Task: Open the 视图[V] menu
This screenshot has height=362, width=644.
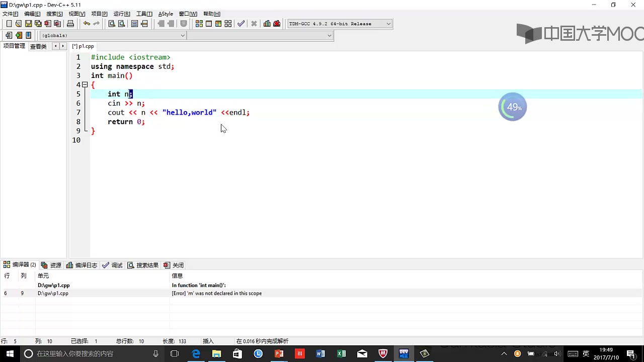Action: [x=77, y=14]
